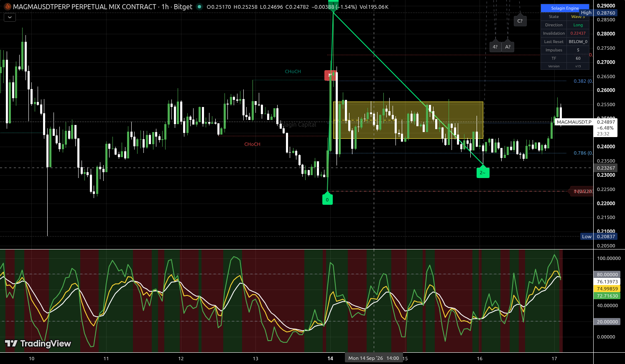This screenshot has width=625, height=364.
Task: Click the 100.00000 oscillator axis label
Action: 609,258
